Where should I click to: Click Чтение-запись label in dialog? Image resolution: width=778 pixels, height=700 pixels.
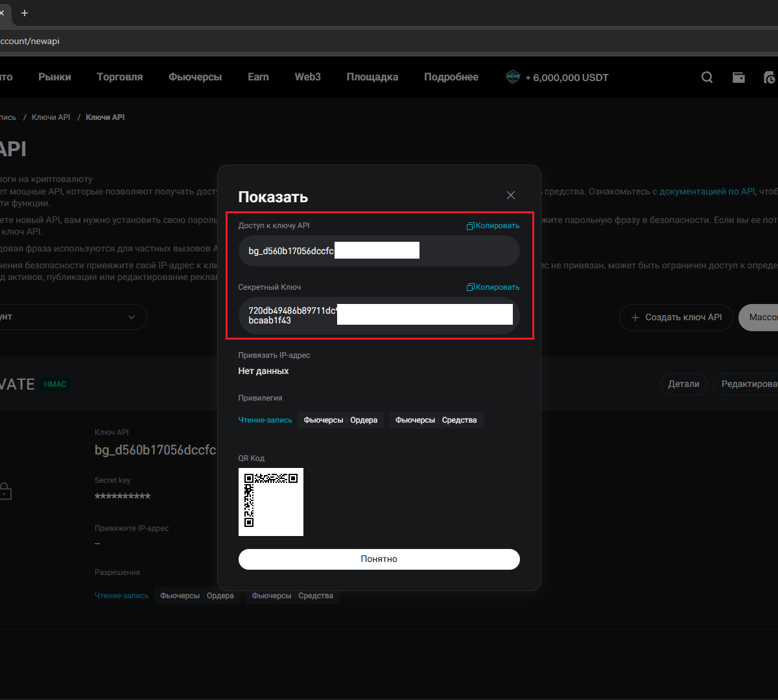(x=265, y=420)
